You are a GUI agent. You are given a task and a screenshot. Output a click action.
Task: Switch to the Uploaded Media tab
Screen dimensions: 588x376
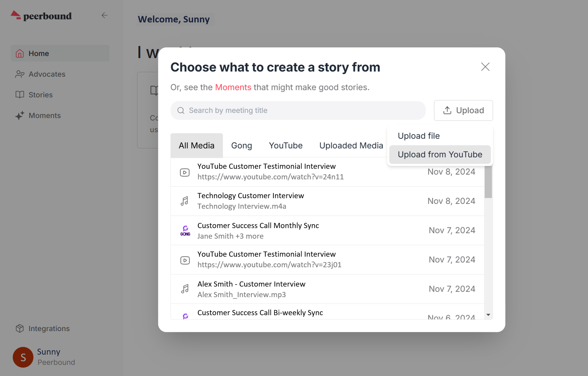click(x=351, y=145)
